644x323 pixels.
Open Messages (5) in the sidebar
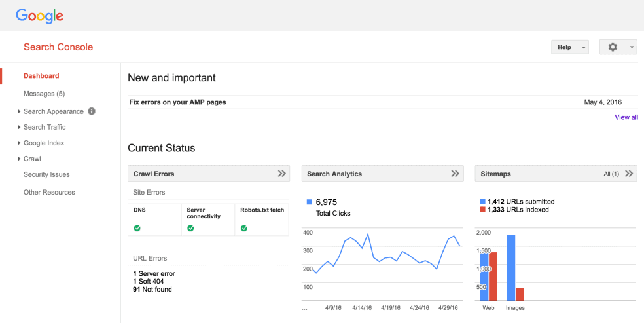(45, 94)
